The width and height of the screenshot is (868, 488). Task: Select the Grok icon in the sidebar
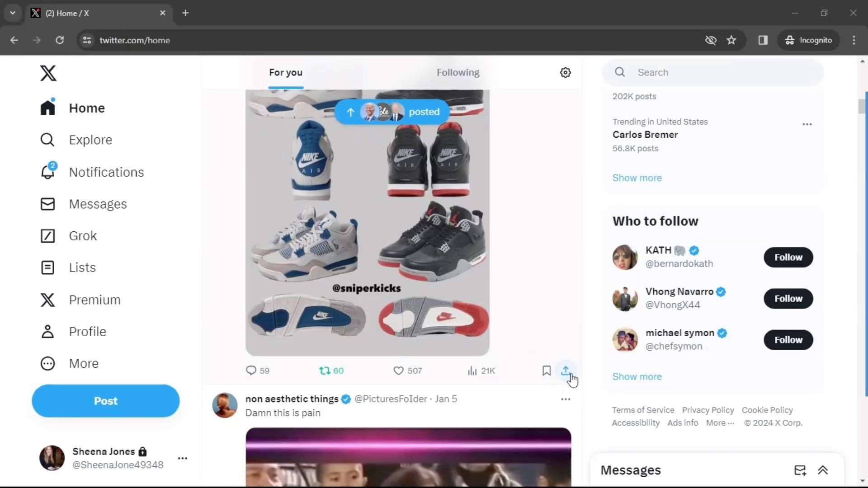tap(47, 235)
